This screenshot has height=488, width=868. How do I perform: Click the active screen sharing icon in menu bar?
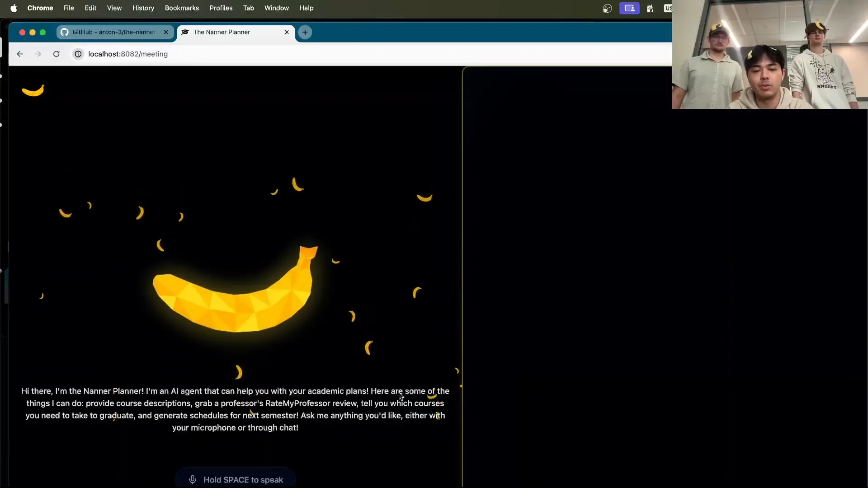[630, 8]
